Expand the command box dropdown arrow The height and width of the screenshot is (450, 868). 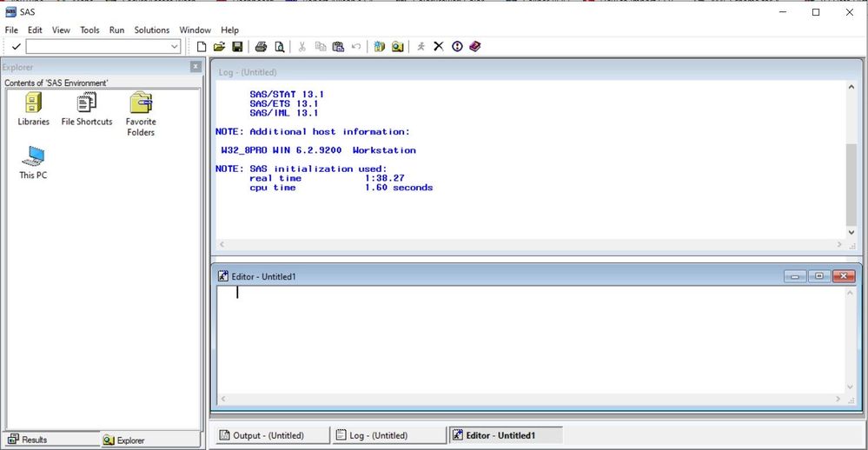click(175, 47)
